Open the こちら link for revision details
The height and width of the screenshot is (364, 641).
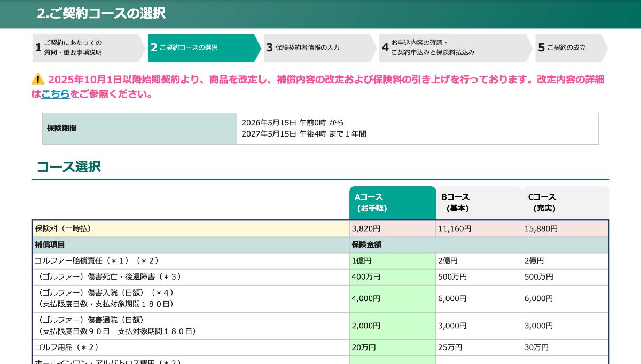click(x=55, y=94)
